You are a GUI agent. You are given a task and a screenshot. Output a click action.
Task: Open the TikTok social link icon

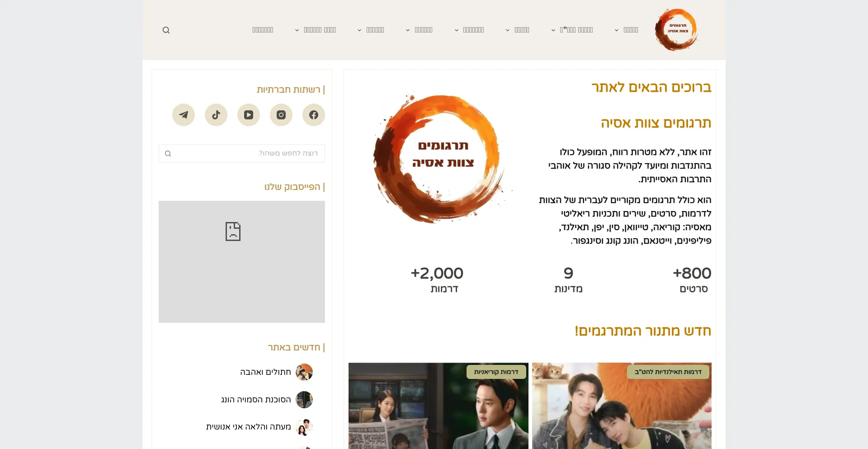[216, 115]
